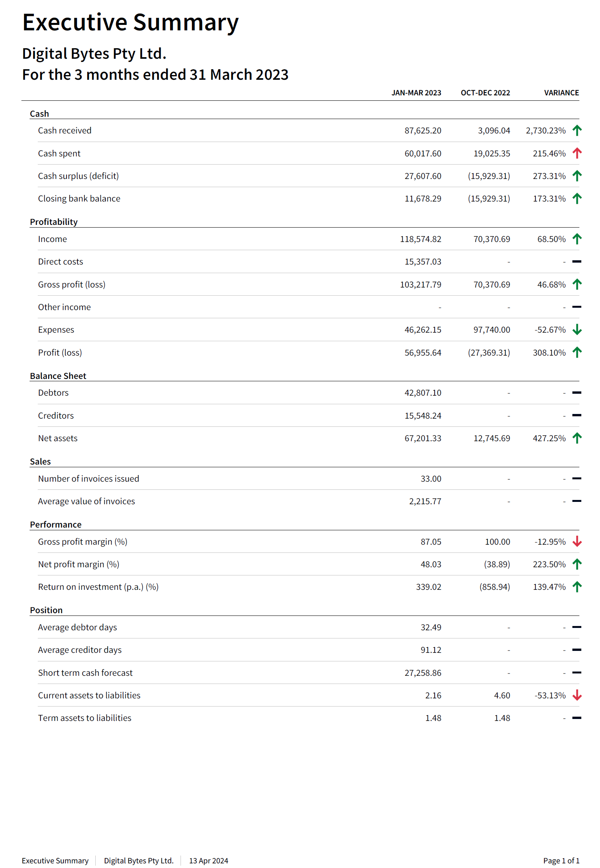The image size is (600, 868).
Task: Click green up arrow for Return on investment
Action: 577,587
